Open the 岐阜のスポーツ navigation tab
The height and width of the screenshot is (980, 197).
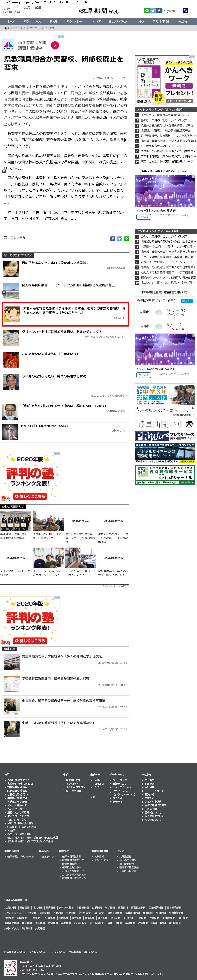pos(75,21)
